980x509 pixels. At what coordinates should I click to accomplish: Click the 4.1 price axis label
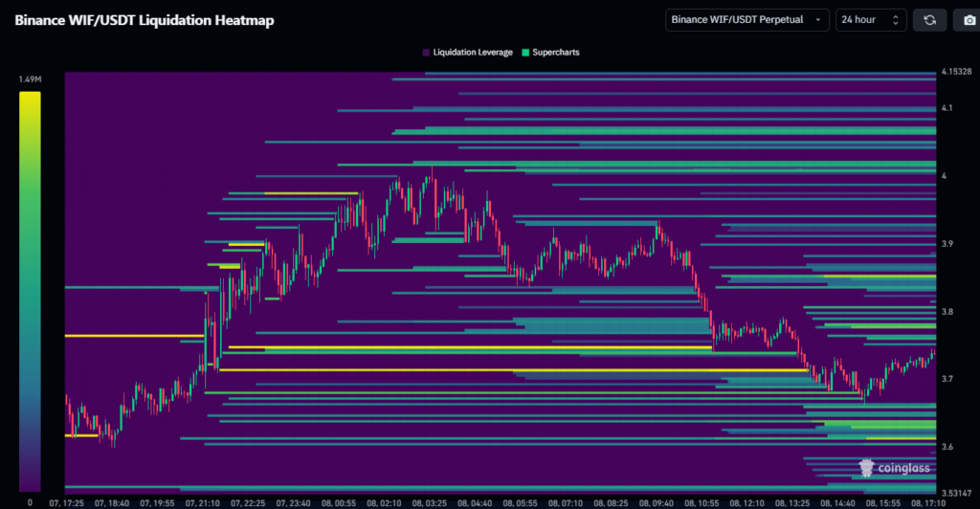click(x=947, y=108)
